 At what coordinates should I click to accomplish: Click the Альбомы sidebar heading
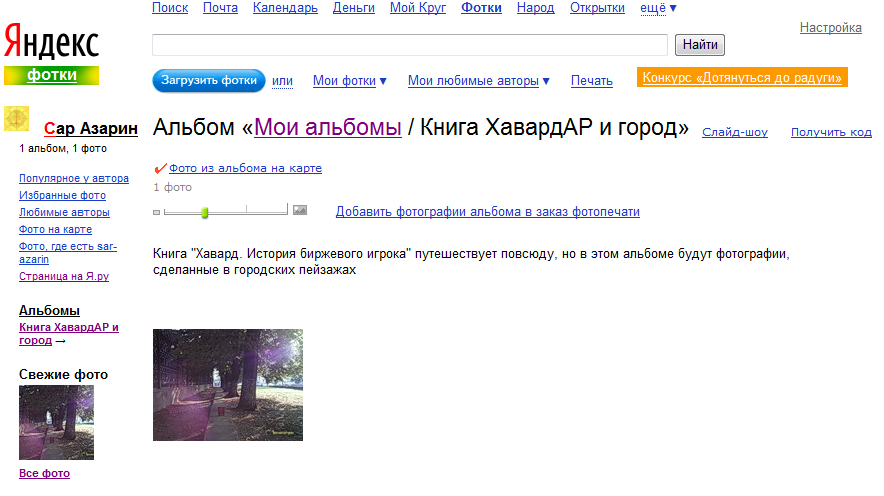pyautogui.click(x=49, y=311)
